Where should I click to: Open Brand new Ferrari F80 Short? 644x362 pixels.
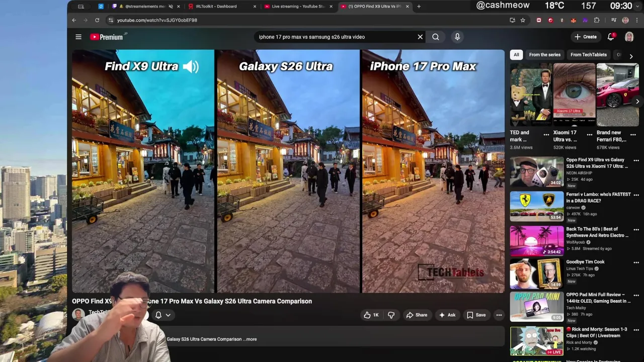[617, 95]
